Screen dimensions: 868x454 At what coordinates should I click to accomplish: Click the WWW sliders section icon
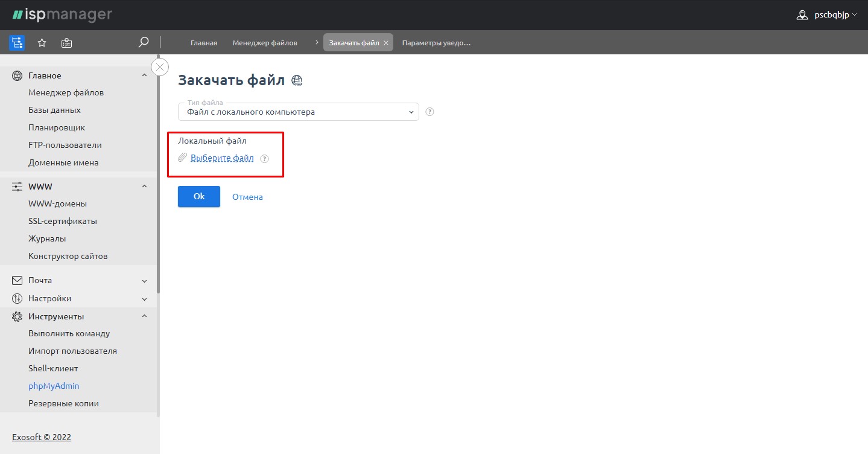17,187
